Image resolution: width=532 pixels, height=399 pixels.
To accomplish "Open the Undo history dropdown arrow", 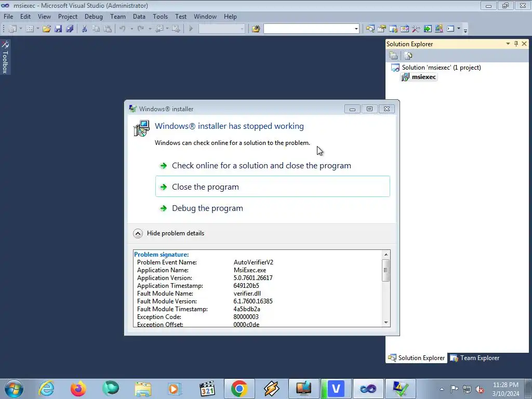I will (131, 29).
